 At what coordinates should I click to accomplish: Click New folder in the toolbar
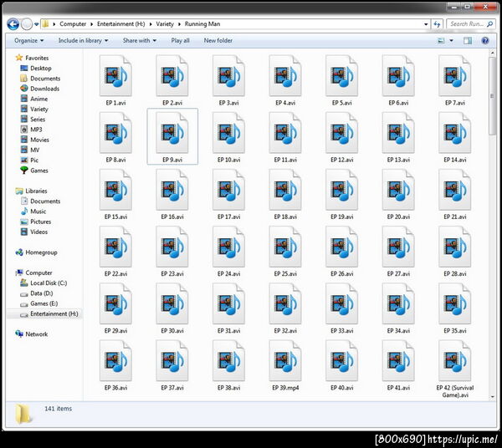point(218,41)
